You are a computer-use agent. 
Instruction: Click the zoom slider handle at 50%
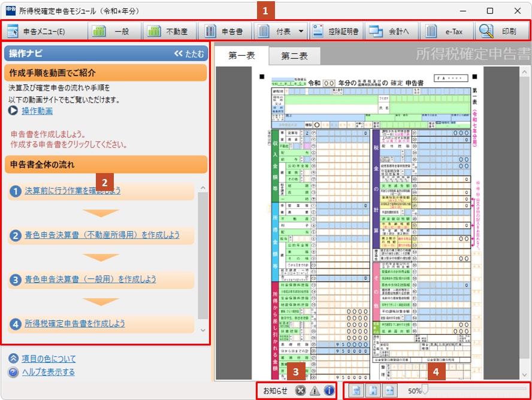click(425, 390)
